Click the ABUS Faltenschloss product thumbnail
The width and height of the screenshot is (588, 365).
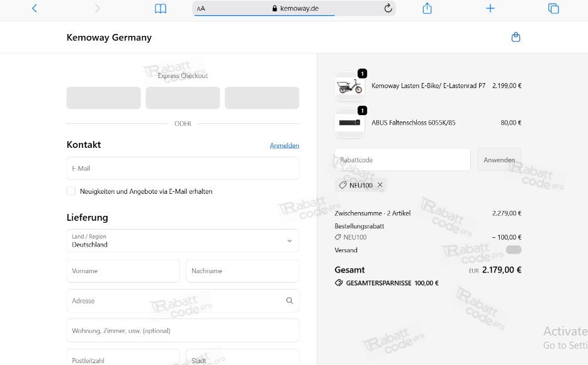pyautogui.click(x=349, y=123)
